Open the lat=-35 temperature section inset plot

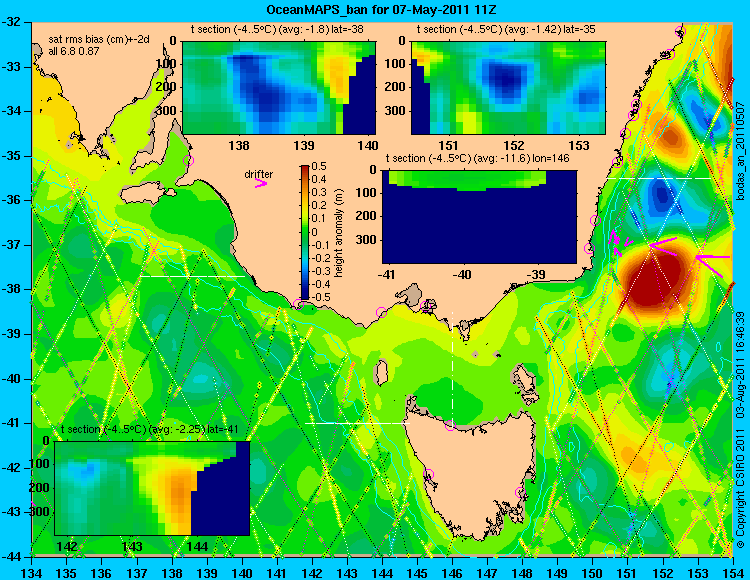[508, 88]
